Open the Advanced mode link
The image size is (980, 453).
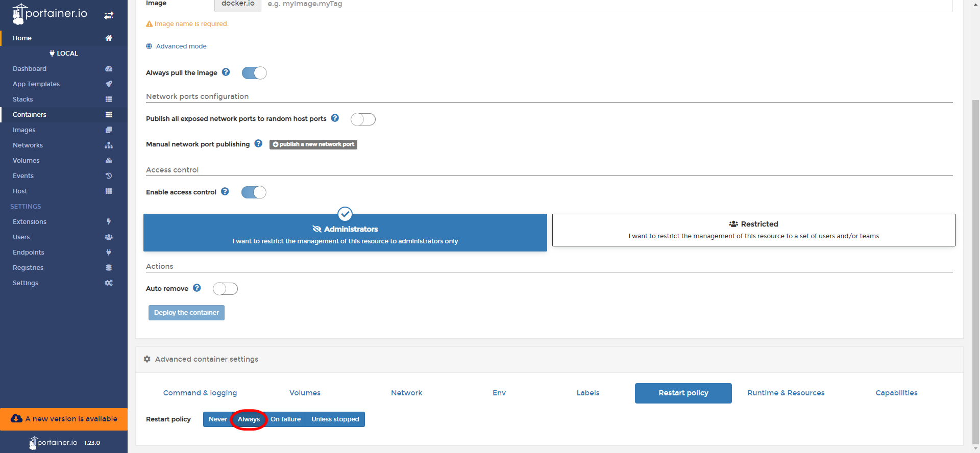(181, 46)
